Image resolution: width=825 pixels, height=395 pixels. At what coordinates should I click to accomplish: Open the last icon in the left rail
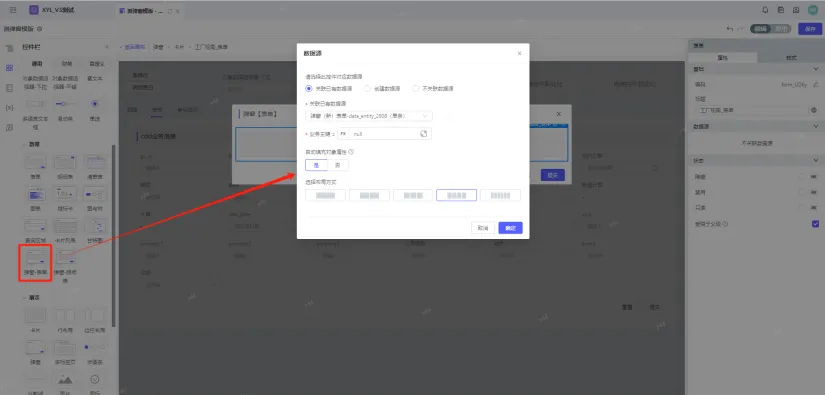click(9, 127)
